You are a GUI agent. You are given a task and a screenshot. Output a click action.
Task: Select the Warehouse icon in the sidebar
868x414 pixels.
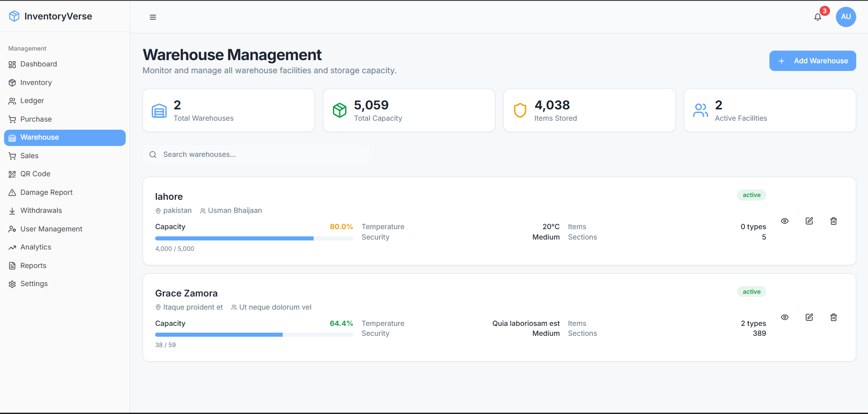(12, 137)
